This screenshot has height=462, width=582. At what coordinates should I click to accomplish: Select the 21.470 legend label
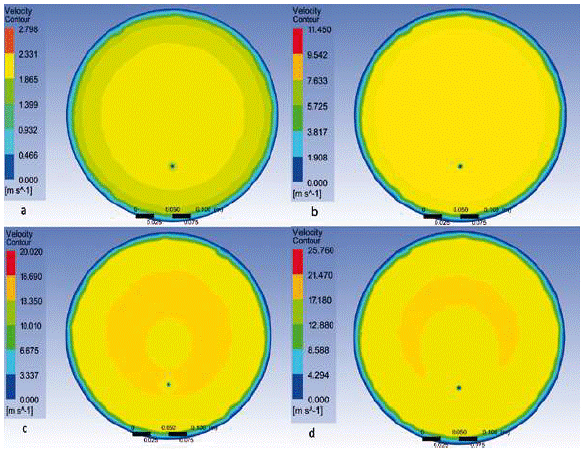pyautogui.click(x=321, y=275)
